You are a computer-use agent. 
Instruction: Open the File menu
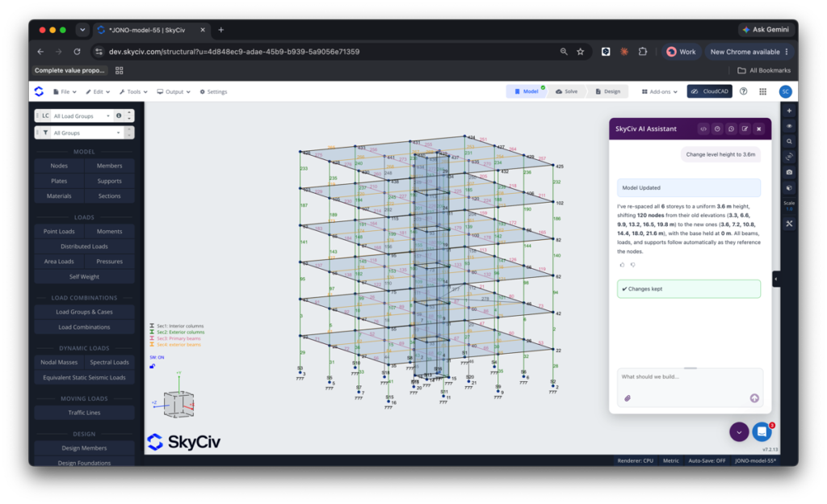pyautogui.click(x=65, y=92)
